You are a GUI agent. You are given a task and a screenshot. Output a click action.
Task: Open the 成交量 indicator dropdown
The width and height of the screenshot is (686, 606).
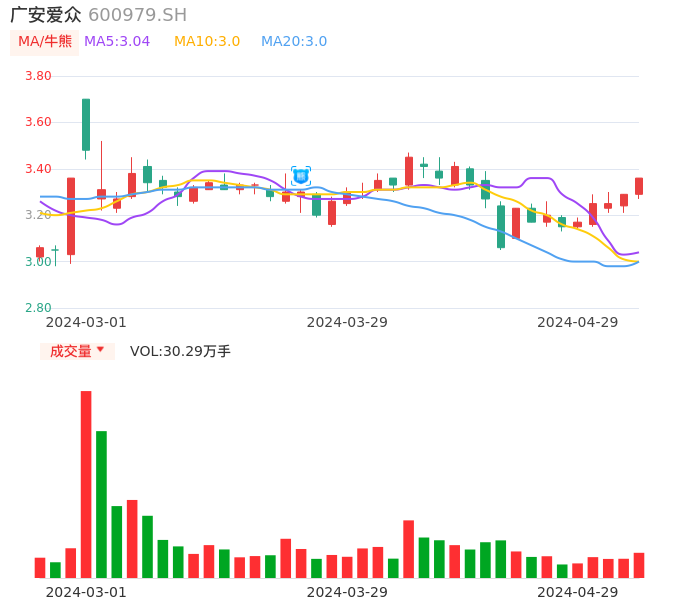(77, 351)
